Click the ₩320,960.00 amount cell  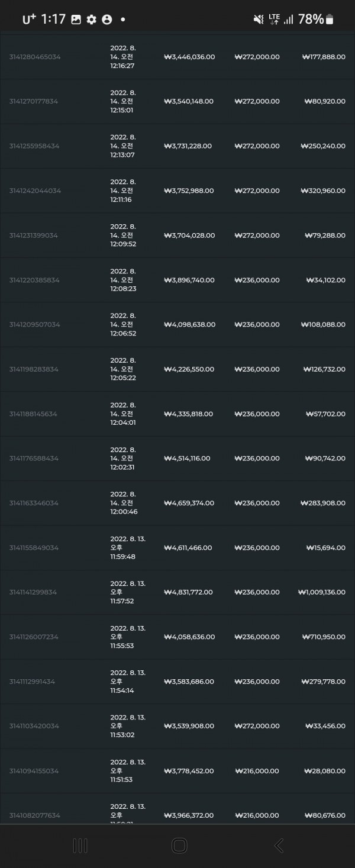pos(324,191)
